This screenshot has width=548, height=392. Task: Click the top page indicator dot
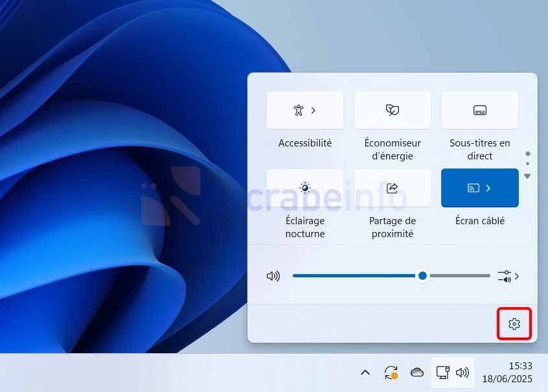pyautogui.click(x=528, y=154)
